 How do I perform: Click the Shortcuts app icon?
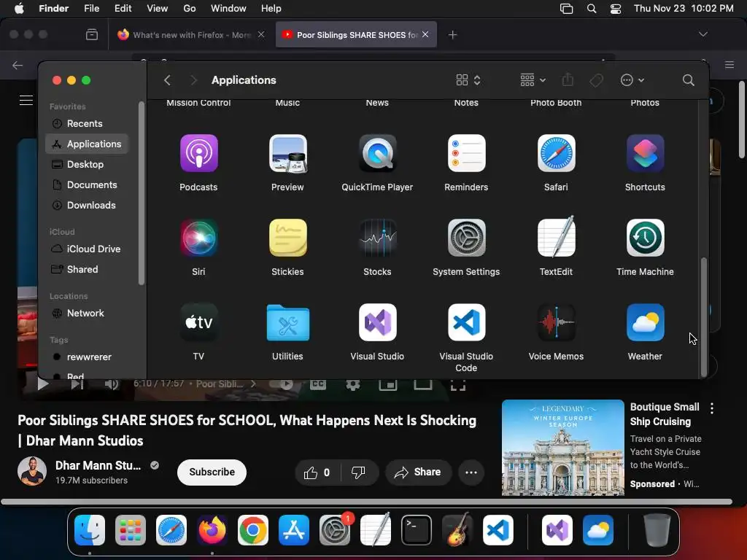[x=645, y=153]
